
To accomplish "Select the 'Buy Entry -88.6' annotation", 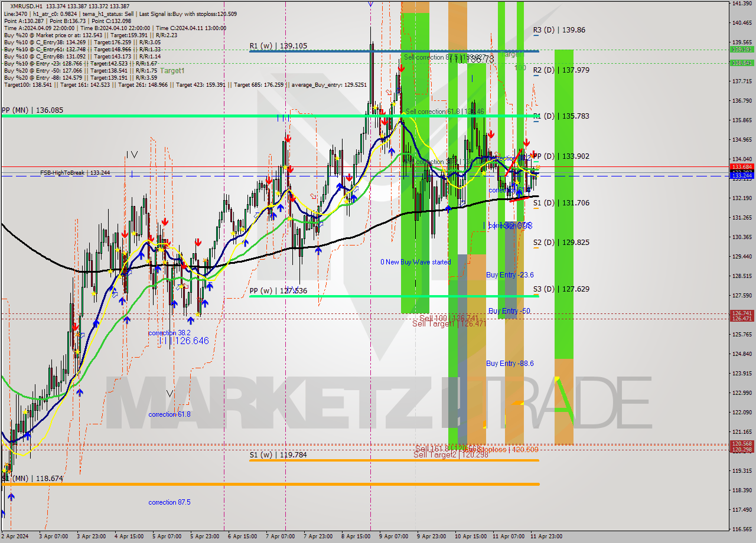I will [510, 363].
